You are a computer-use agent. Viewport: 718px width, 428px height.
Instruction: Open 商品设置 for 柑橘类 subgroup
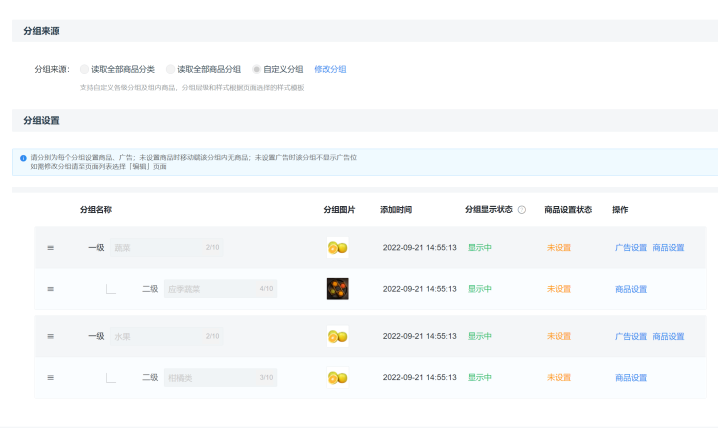coord(631,378)
